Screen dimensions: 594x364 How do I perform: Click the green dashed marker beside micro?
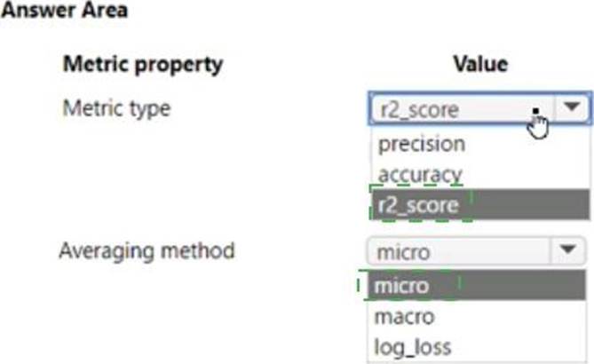(408, 285)
